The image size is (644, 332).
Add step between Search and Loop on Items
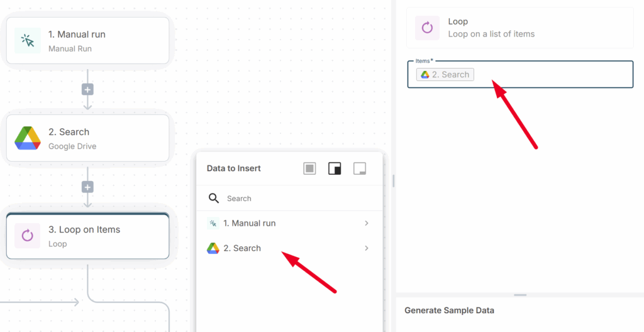coord(87,187)
